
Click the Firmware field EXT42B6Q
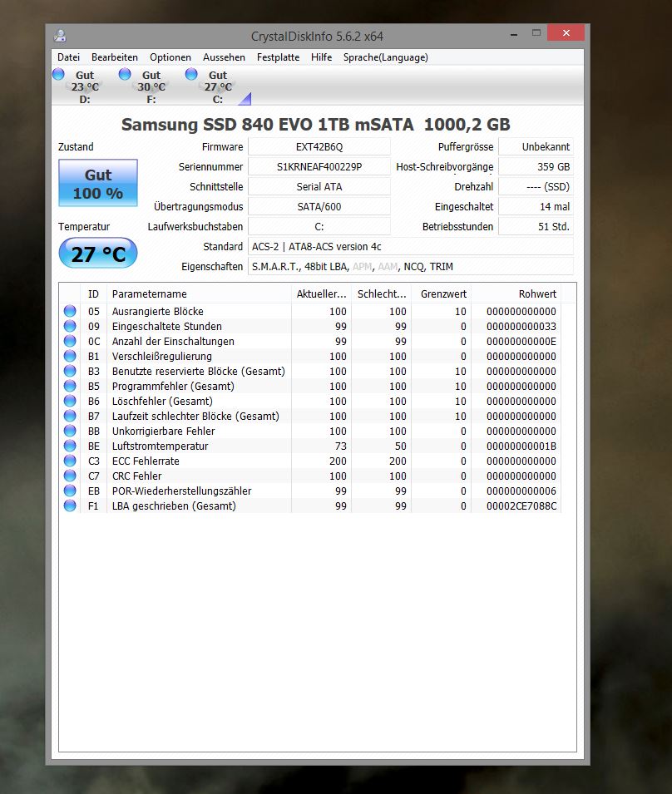[x=319, y=147]
